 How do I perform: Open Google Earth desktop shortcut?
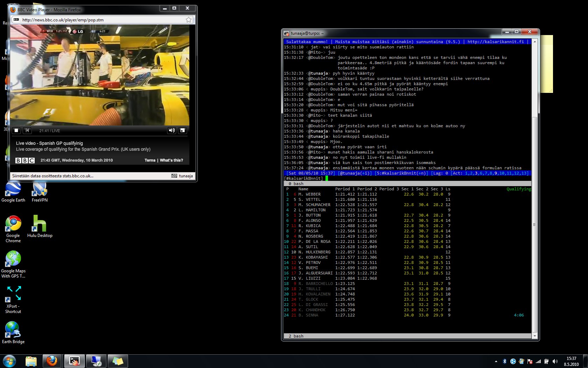(x=13, y=191)
